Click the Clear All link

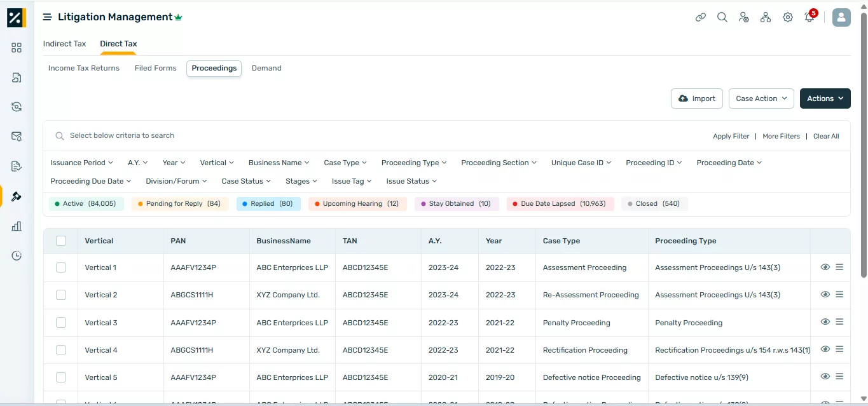[x=825, y=136]
